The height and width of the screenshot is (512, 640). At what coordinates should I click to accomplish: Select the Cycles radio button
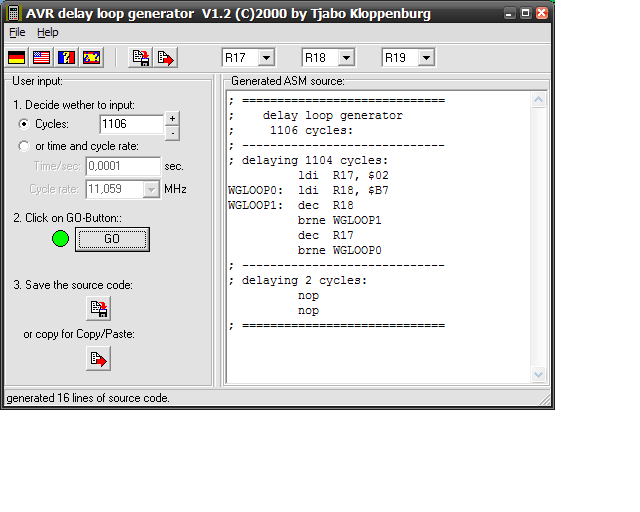pos(24,124)
